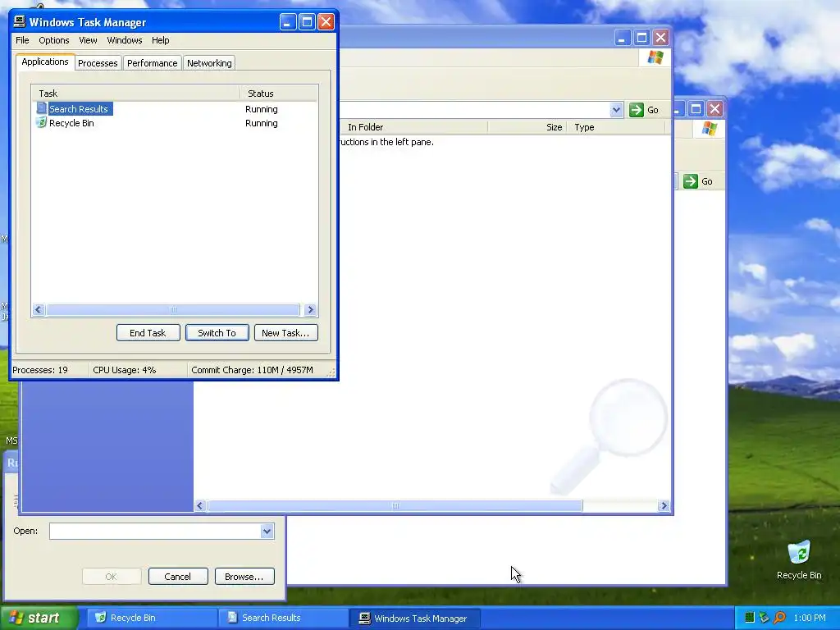Viewport: 840px width, 630px height.
Task: Sort by the Task column header
Action: tap(135, 94)
